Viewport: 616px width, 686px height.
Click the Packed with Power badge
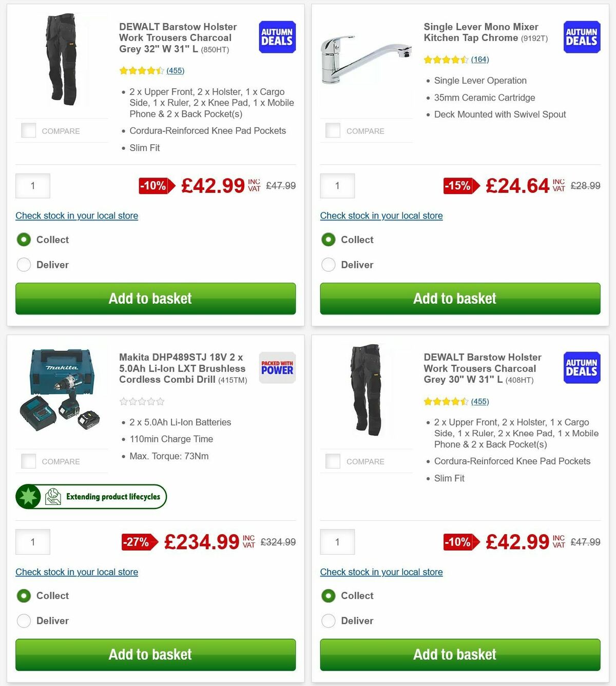(x=277, y=367)
